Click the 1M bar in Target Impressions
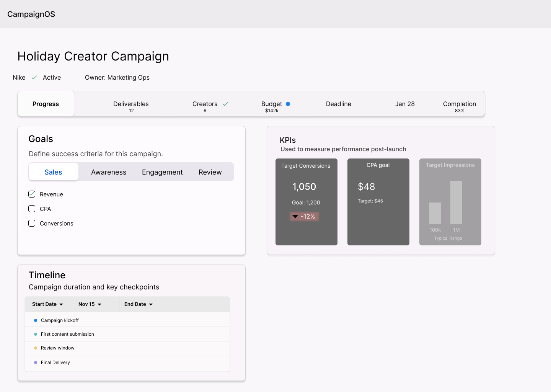Screen dimensions: 551x392 456,203
